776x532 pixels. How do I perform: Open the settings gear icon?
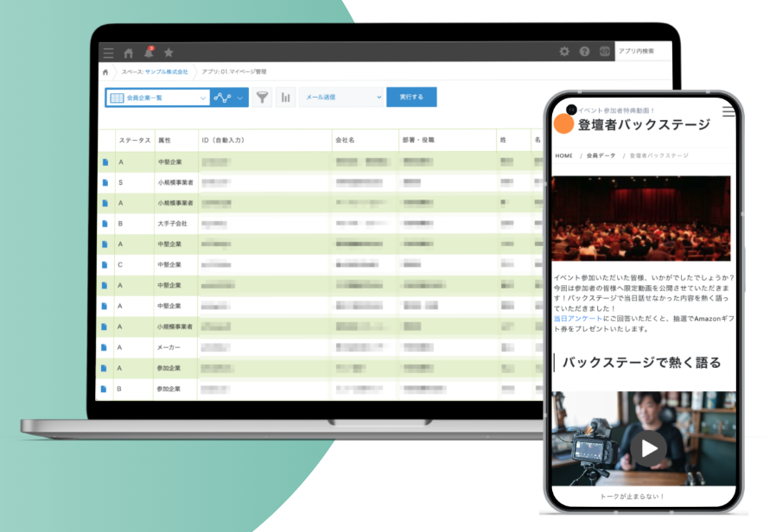tap(564, 52)
